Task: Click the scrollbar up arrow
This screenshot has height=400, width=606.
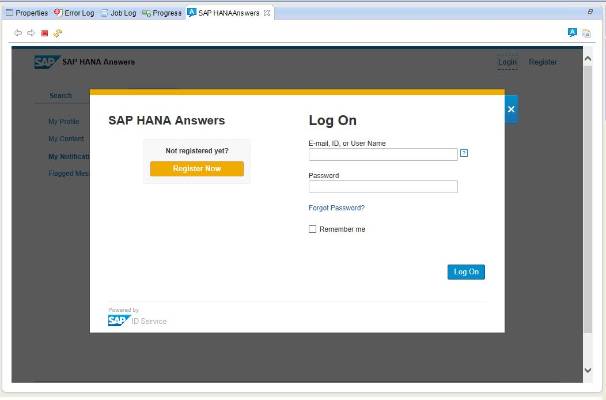Action: coord(587,59)
